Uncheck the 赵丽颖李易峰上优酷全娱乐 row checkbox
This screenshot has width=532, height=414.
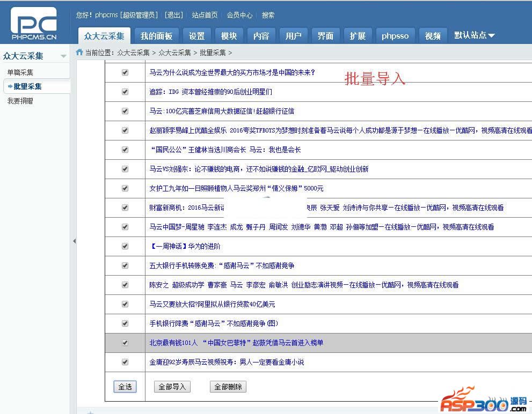click(125, 130)
